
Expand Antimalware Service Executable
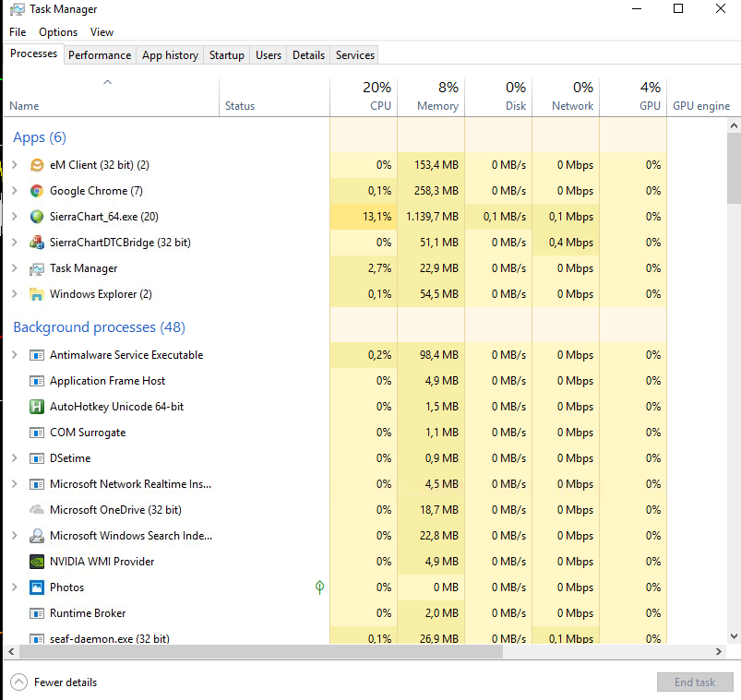click(15, 355)
